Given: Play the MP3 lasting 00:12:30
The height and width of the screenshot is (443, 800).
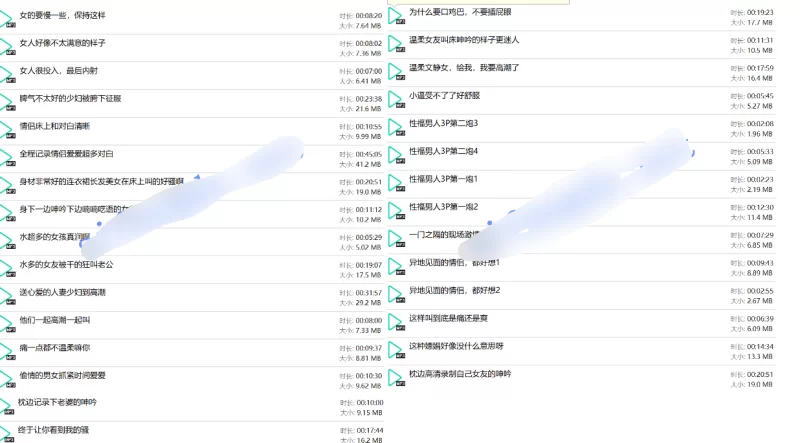Looking at the screenshot, I should coord(396,210).
